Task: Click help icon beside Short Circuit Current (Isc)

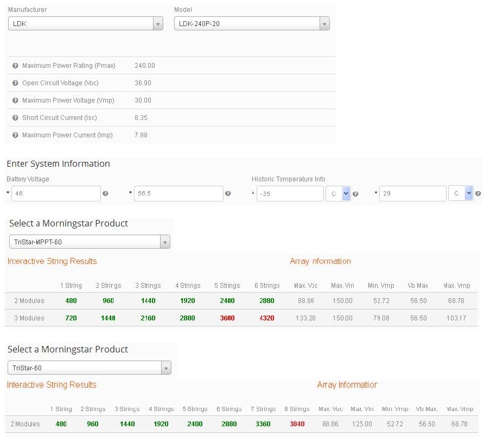Action: point(15,118)
